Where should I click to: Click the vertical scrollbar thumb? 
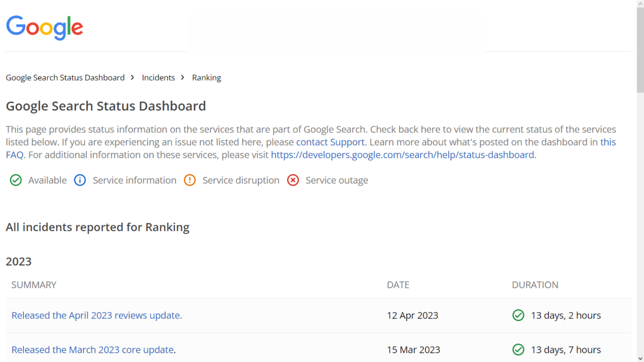[640, 50]
